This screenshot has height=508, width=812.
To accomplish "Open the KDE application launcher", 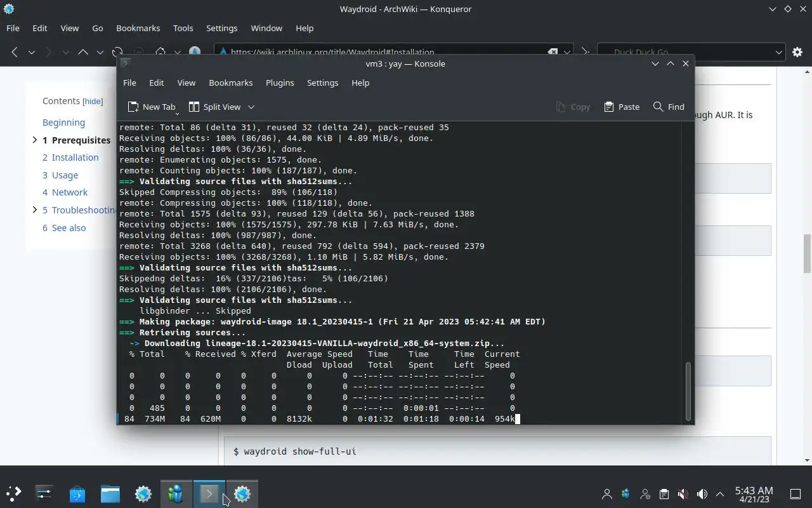I will point(14,493).
